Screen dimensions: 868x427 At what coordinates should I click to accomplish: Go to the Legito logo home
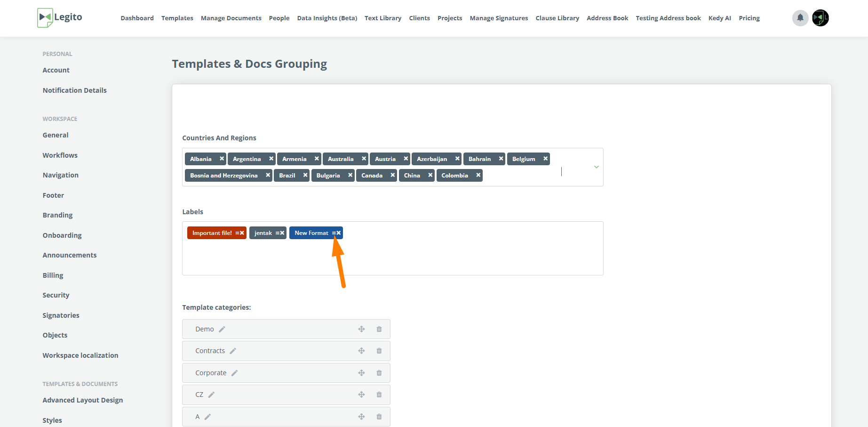pos(60,18)
